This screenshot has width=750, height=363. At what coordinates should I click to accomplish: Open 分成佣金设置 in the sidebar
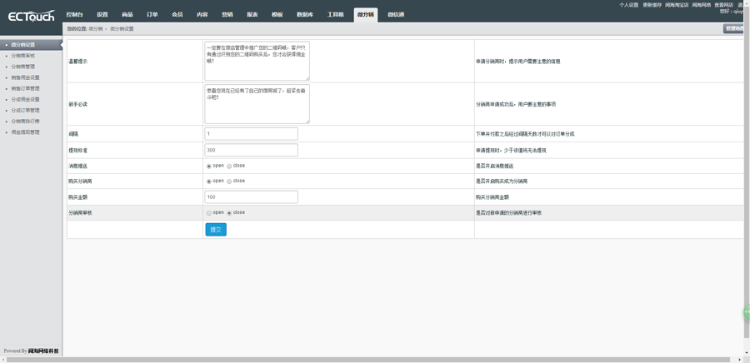pyautogui.click(x=25, y=99)
